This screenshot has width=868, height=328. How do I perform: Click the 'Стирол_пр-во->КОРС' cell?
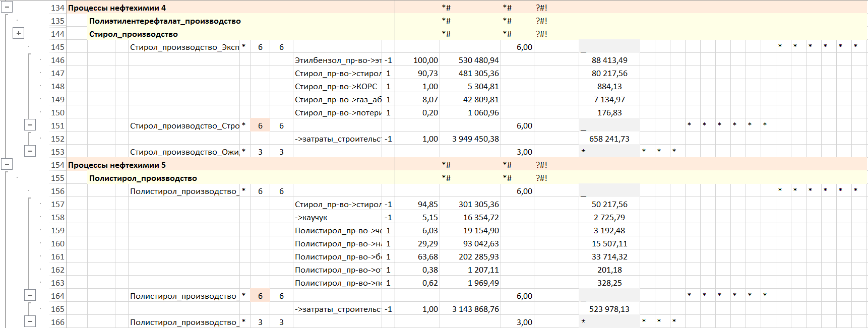[x=336, y=86]
